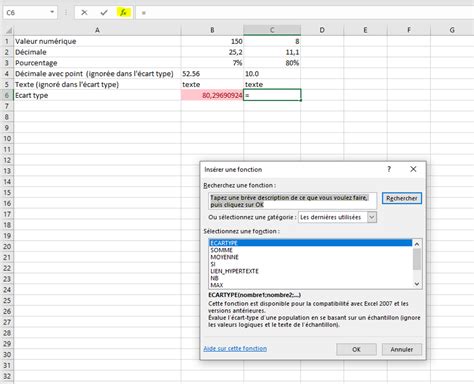
Task: Click cell C5 containing texte
Action: click(x=272, y=84)
